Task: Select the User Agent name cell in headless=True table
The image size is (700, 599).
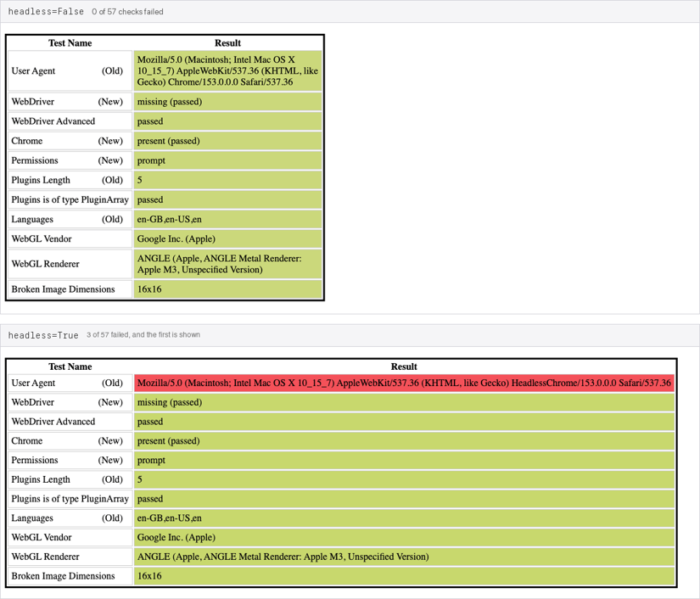Action: pos(70,383)
